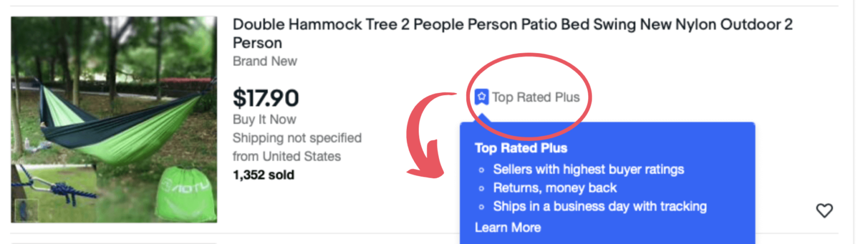
Task: Click the tooltip's upward pointer caret
Action: click(x=482, y=118)
